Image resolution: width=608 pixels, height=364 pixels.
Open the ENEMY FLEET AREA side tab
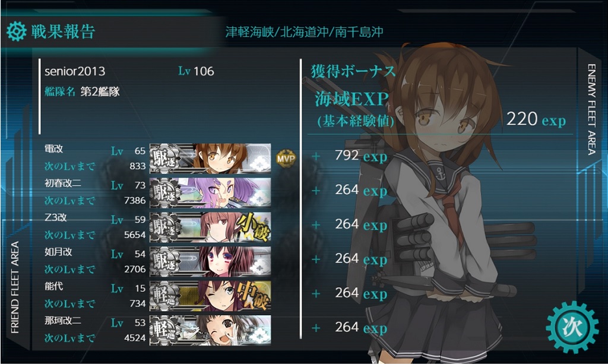591,110
